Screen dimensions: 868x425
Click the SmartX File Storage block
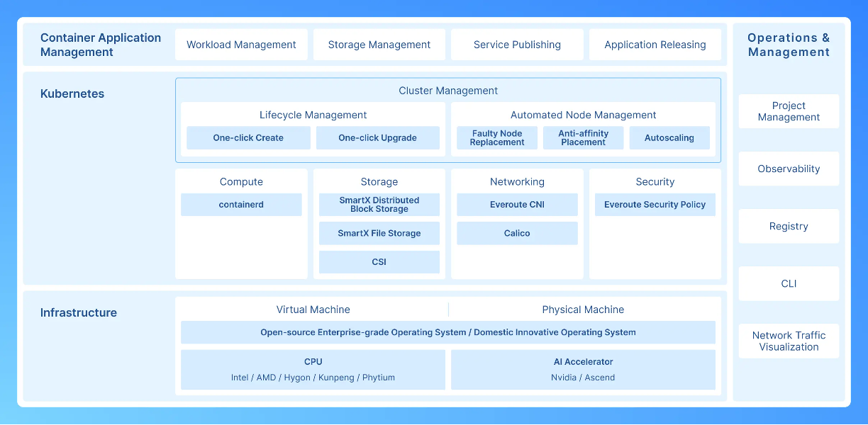click(x=379, y=233)
